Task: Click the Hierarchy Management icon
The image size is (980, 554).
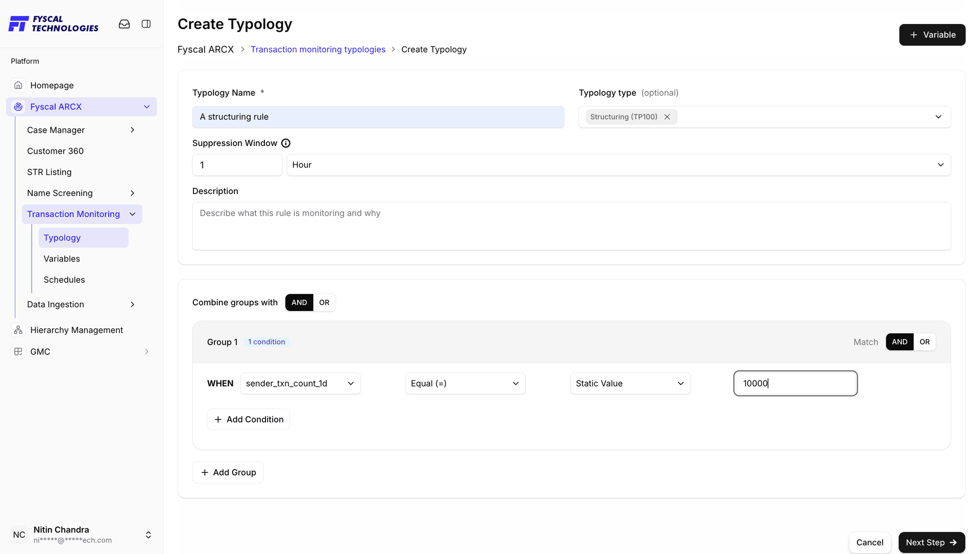Action: pyautogui.click(x=18, y=330)
